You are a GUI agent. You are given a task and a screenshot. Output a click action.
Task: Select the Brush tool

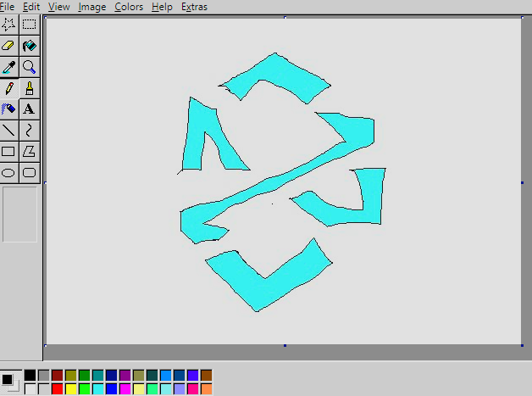pos(29,88)
